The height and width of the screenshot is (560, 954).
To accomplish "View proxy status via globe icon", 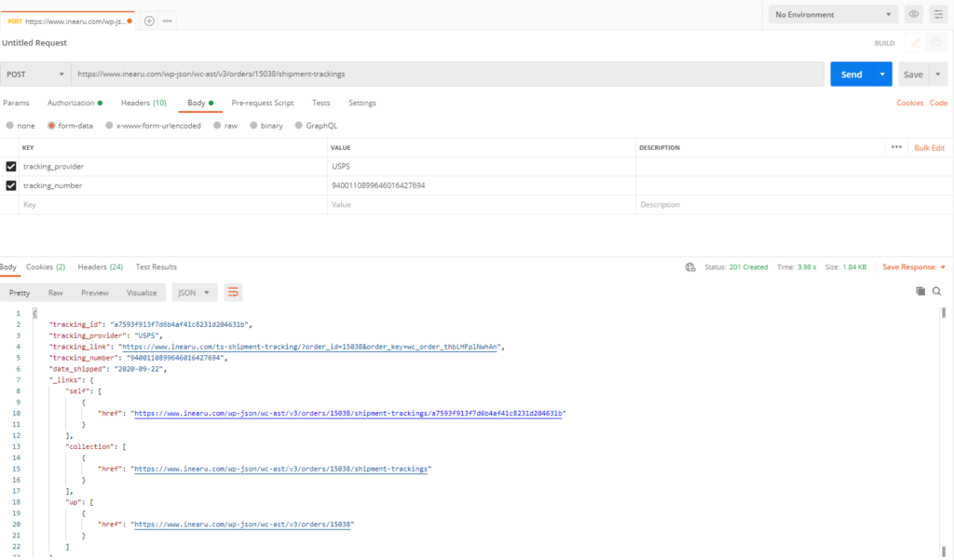I will tap(690, 266).
